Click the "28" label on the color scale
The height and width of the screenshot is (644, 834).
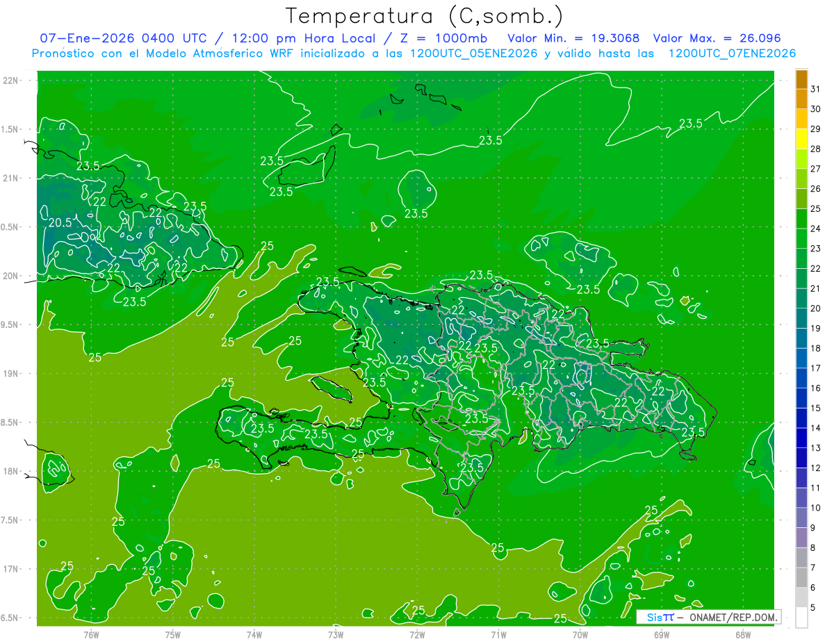(816, 149)
